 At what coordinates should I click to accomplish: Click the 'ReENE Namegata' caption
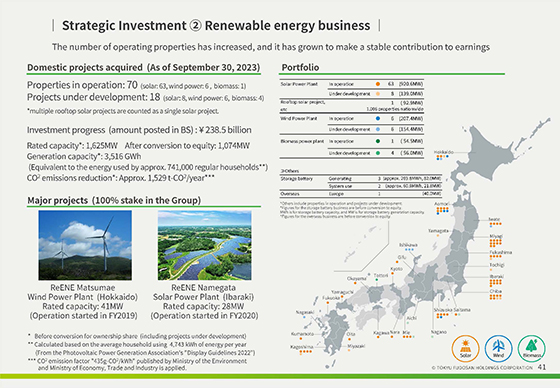tap(204, 288)
